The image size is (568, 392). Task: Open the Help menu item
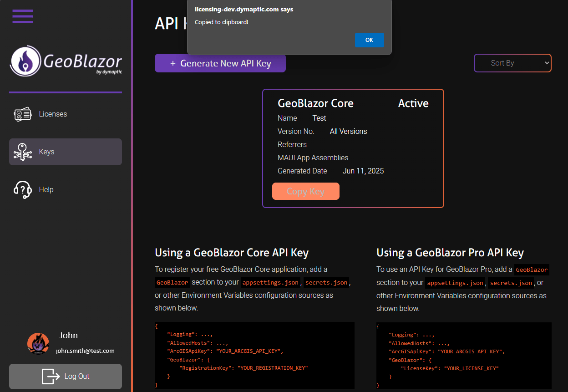coord(66,190)
